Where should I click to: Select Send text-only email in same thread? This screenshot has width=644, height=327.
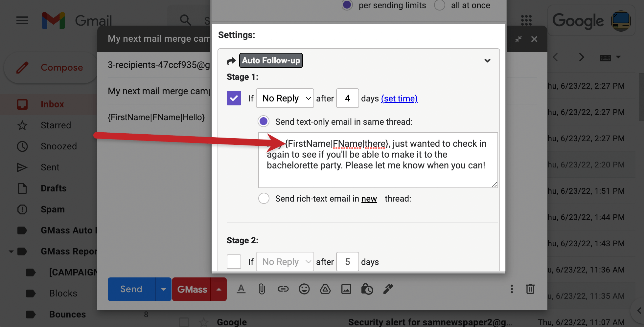pos(264,121)
